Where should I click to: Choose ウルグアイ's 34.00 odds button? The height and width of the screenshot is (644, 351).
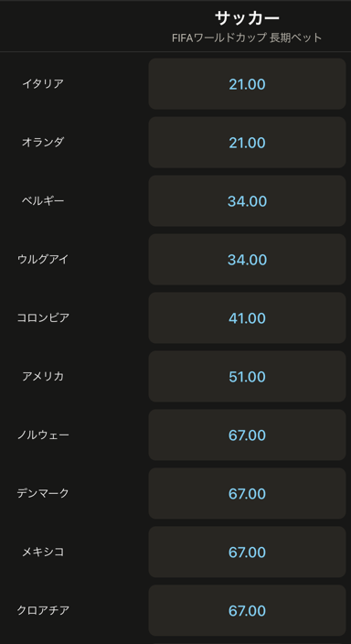(x=247, y=260)
